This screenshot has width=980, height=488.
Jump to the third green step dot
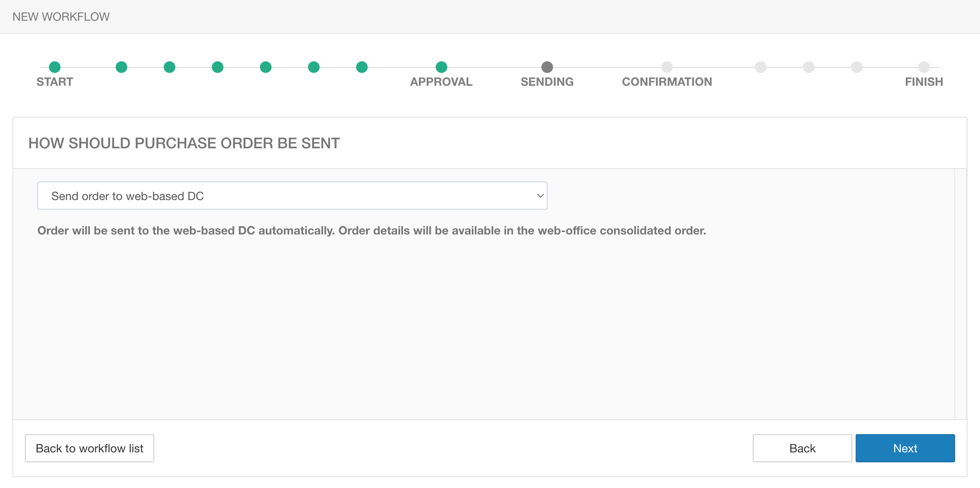tap(170, 67)
